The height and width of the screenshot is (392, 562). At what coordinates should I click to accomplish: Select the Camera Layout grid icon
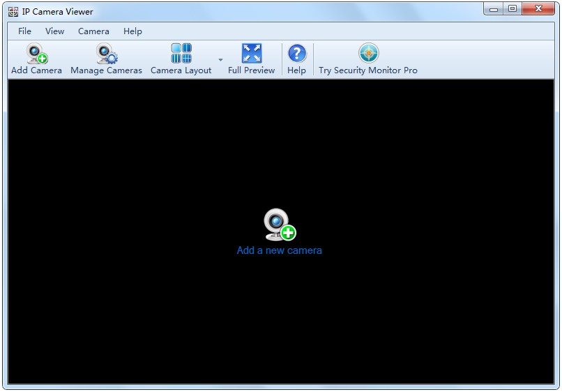(181, 54)
